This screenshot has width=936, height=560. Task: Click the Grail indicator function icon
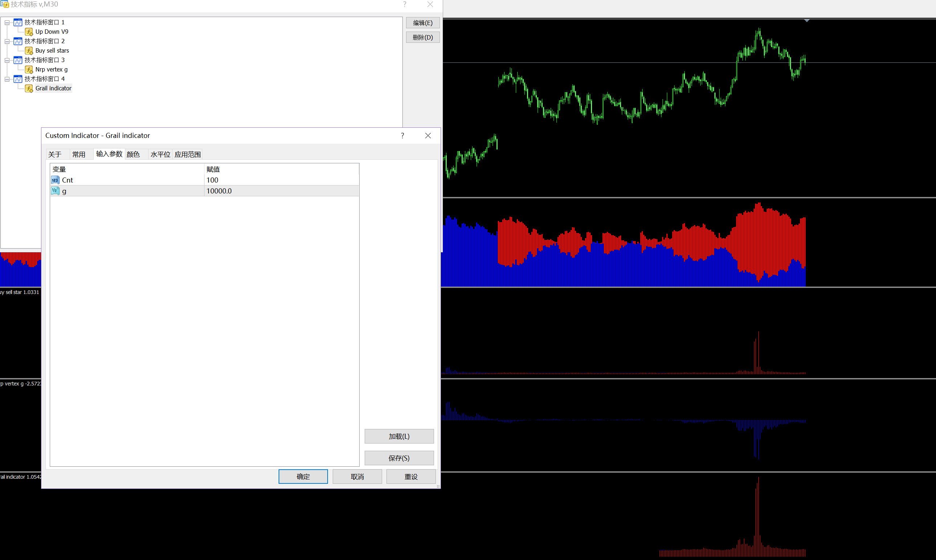[29, 89]
